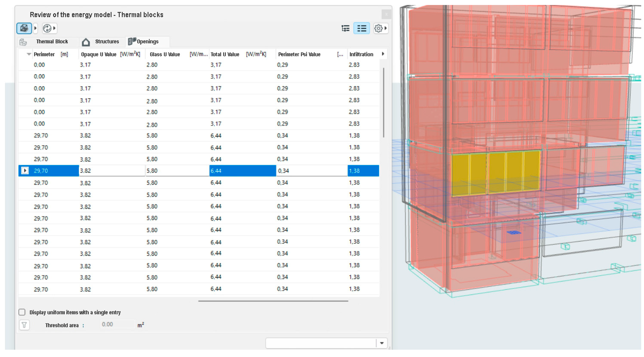Expand arrow next to refresh button

tap(54, 28)
